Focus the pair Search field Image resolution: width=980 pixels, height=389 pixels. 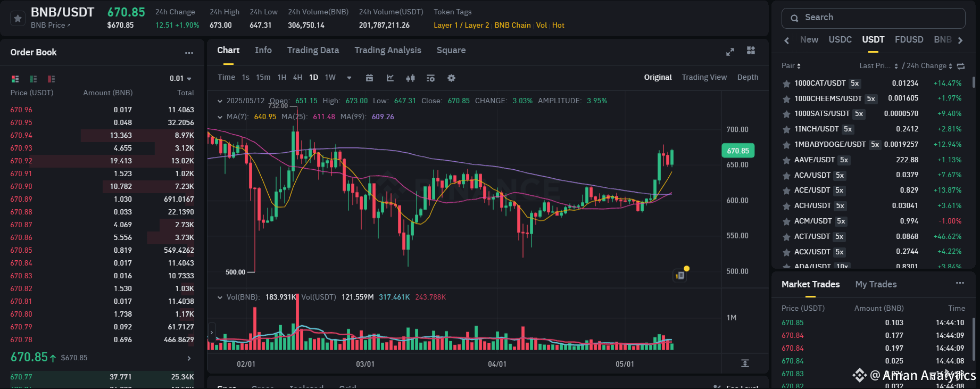(x=873, y=18)
